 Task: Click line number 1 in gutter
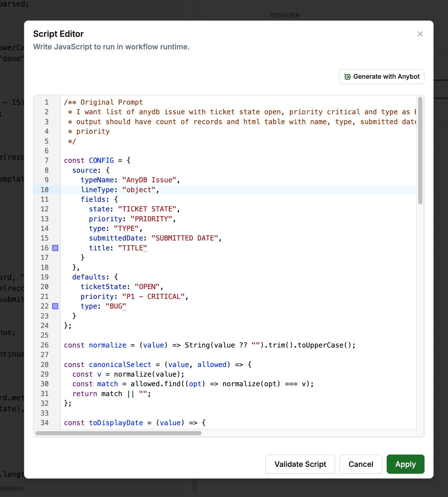coord(47,102)
